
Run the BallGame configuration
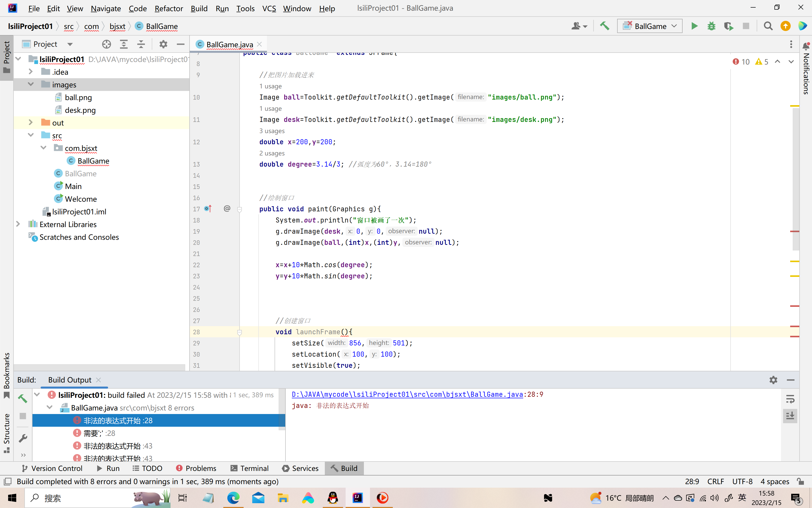coord(694,26)
